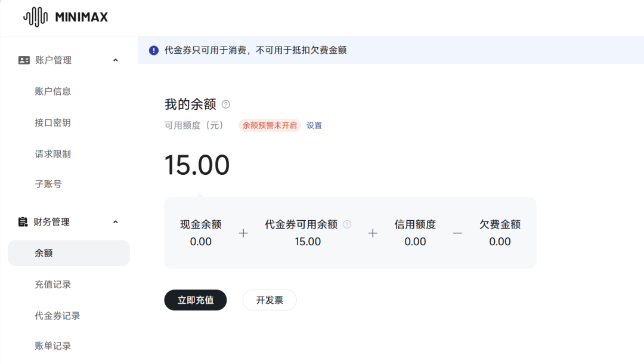Click the 立即充值 button

point(195,300)
